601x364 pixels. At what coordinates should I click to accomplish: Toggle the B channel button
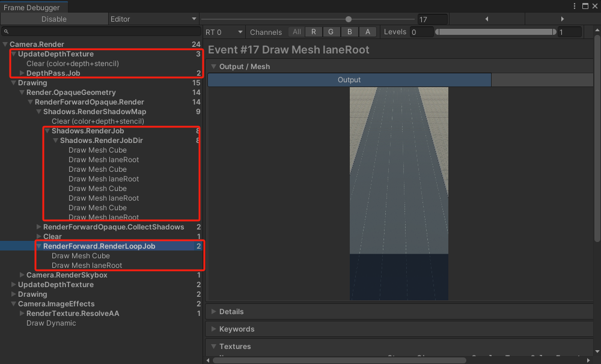click(x=349, y=32)
